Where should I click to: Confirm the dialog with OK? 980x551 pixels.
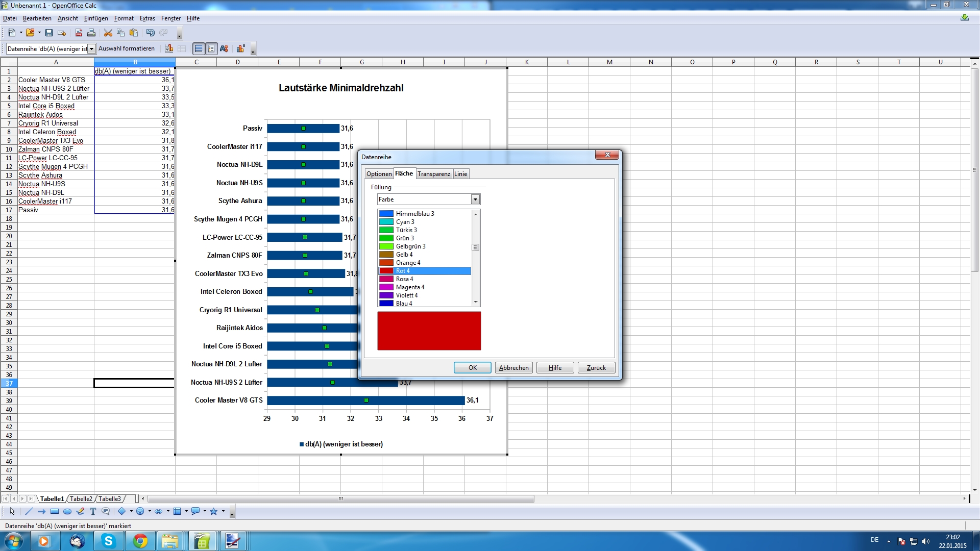pyautogui.click(x=473, y=368)
